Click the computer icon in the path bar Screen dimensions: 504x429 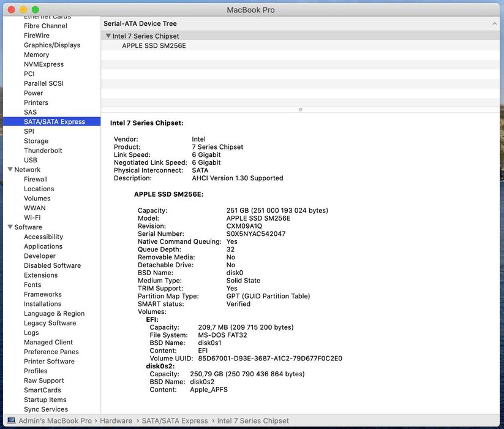[11, 420]
